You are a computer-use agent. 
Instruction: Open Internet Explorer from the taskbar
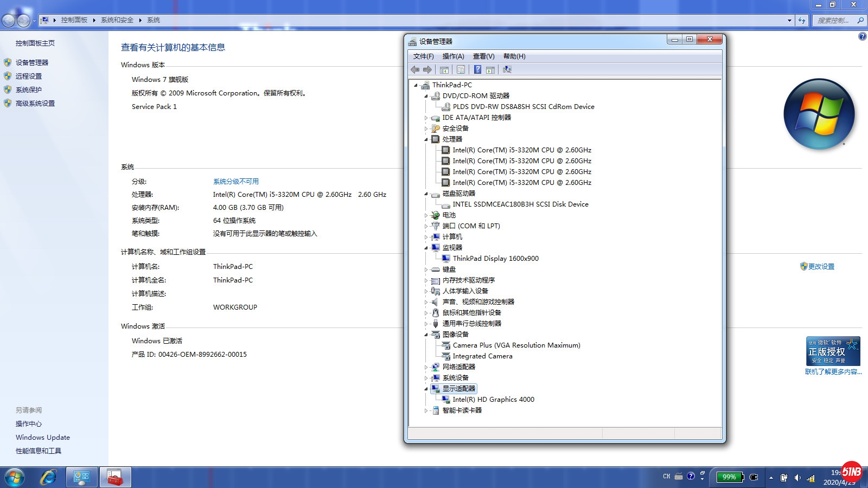click(x=48, y=477)
